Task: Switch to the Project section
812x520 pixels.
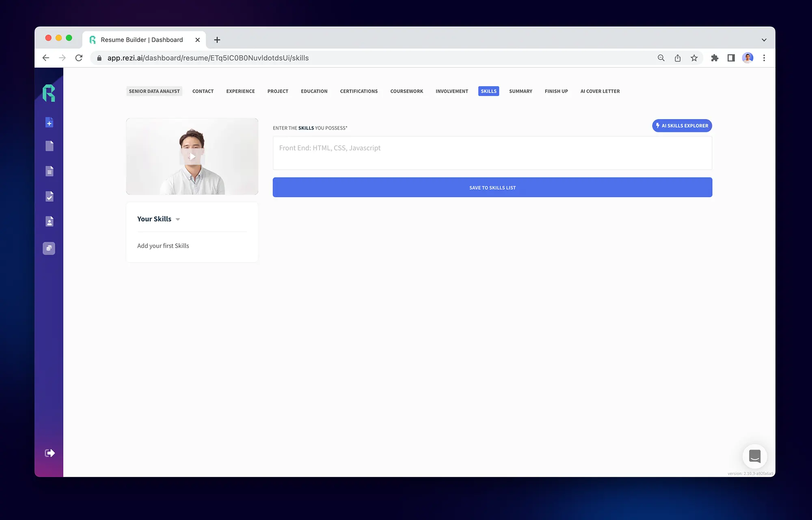Action: point(278,91)
